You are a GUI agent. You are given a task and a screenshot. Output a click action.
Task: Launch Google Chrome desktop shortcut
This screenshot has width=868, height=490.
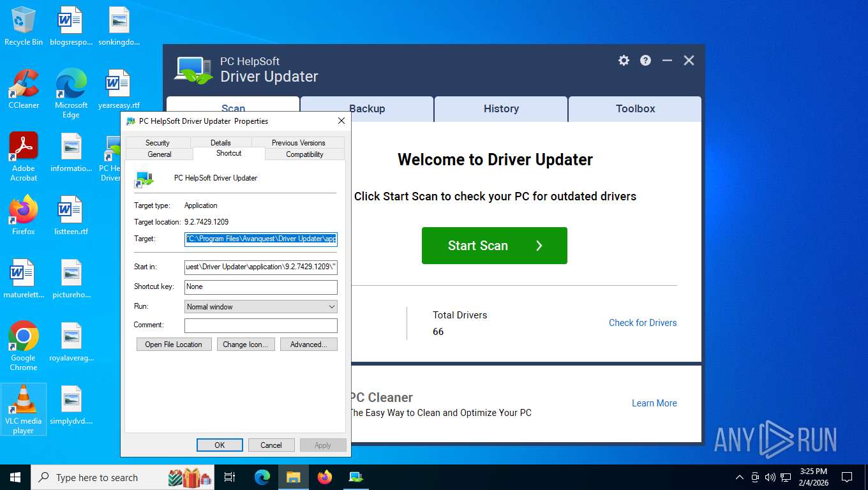[x=24, y=346]
